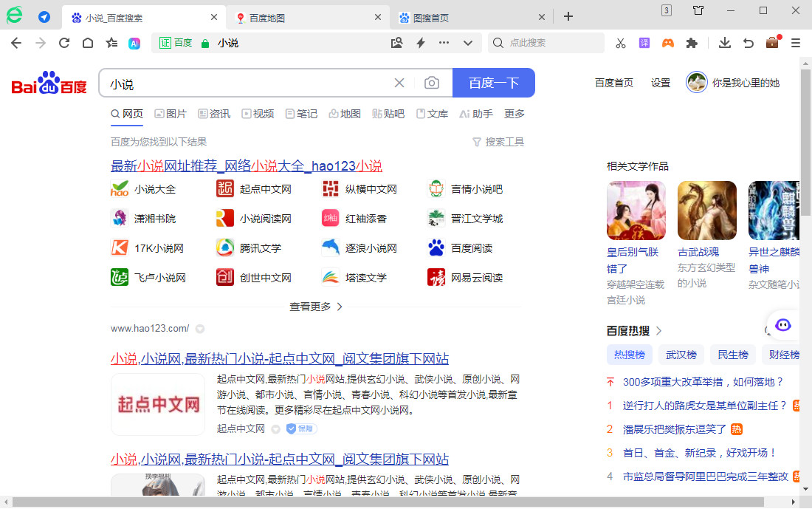Select the 热搜榜 hot list tab
812x509 pixels.
pyautogui.click(x=629, y=355)
